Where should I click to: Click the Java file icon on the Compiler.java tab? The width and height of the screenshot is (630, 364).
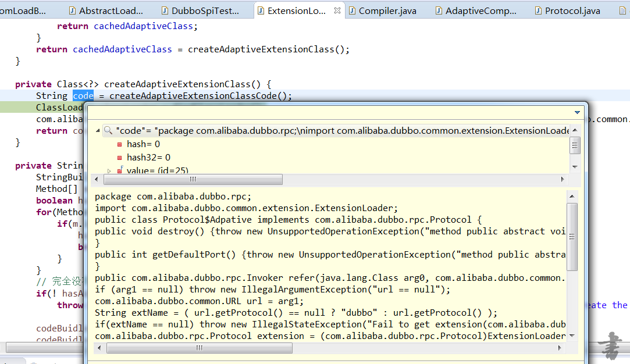352,11
